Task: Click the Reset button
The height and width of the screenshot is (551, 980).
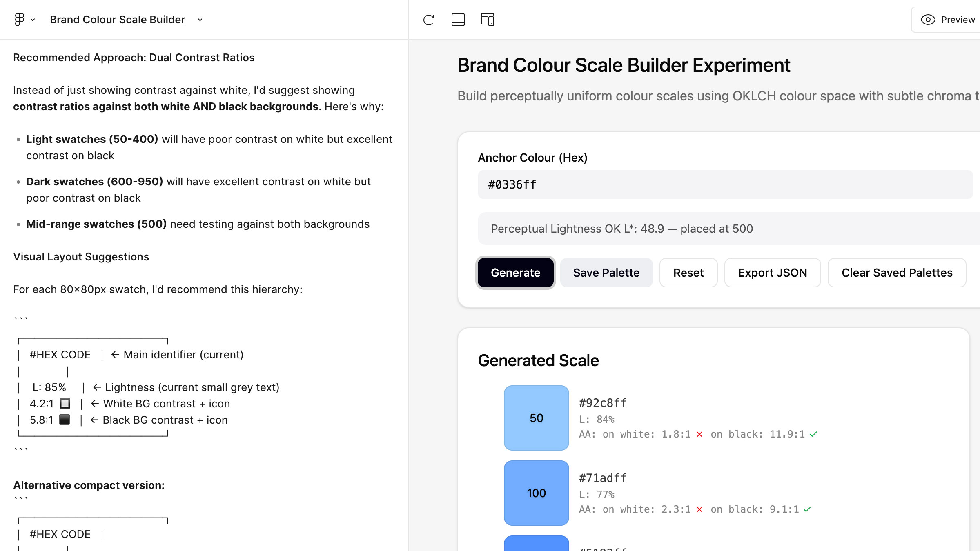Action: (x=688, y=273)
